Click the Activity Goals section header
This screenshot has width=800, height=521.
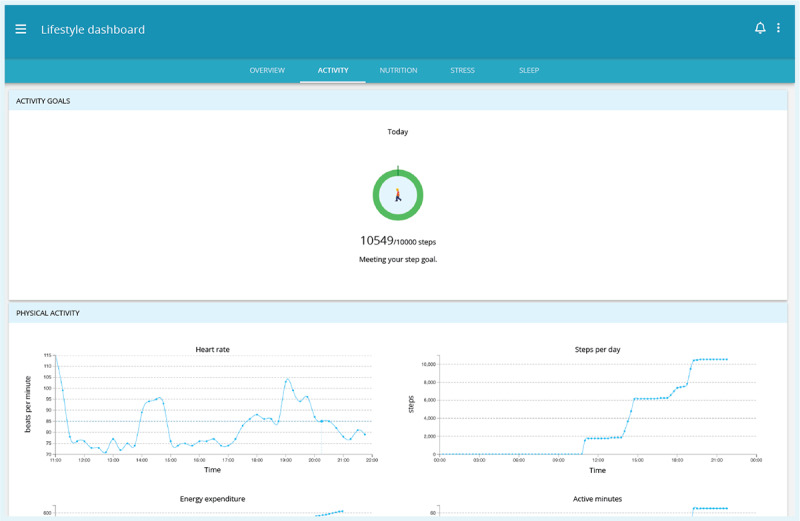point(43,101)
